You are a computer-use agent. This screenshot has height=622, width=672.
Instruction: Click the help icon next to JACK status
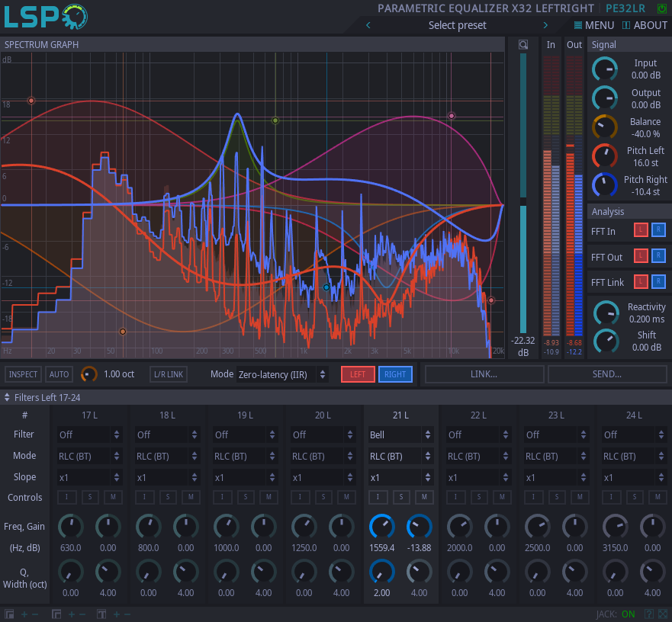pyautogui.click(x=648, y=614)
